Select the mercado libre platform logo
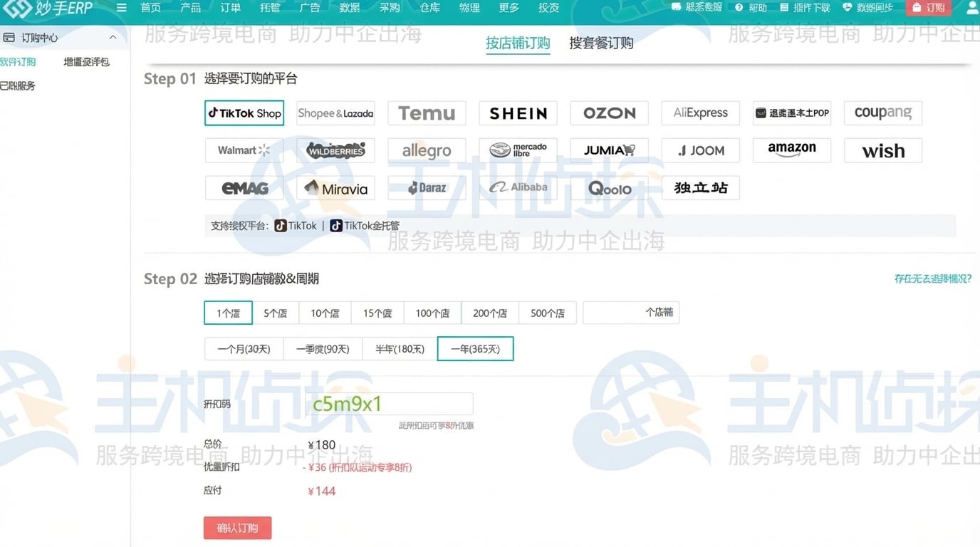980x547 pixels. (x=518, y=150)
